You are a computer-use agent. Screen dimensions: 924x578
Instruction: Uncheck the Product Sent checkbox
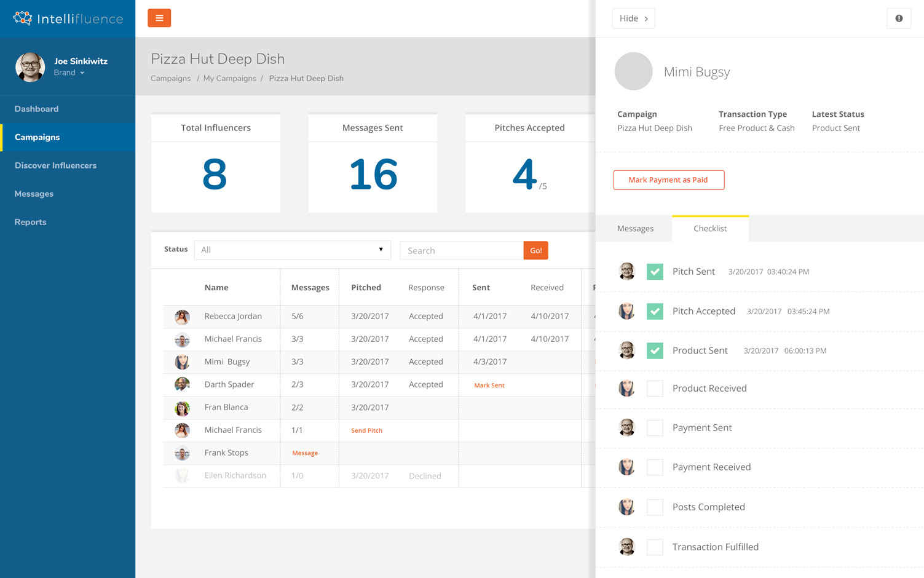[655, 350]
